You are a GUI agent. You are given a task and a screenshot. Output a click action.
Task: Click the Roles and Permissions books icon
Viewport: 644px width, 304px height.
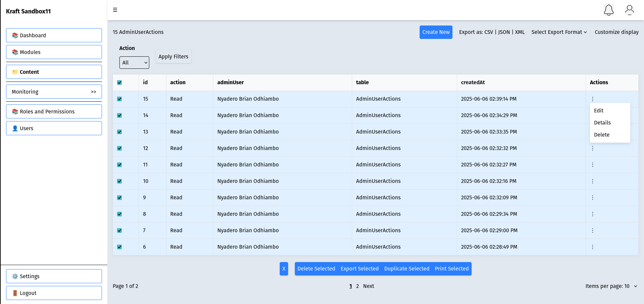(x=15, y=111)
